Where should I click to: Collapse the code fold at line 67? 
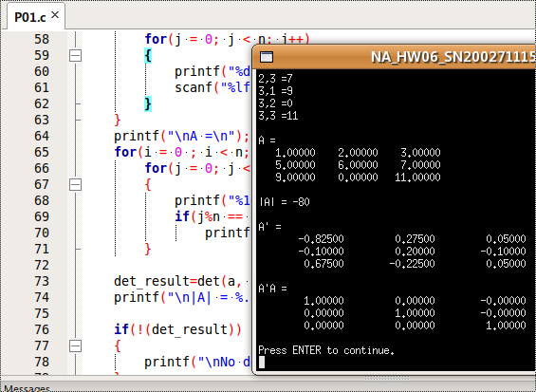click(75, 185)
